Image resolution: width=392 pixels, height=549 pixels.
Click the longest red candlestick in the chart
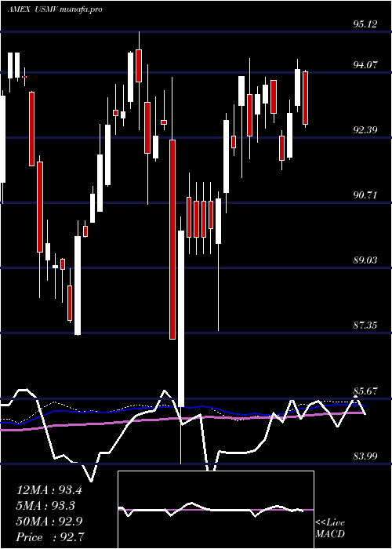[x=172, y=239]
